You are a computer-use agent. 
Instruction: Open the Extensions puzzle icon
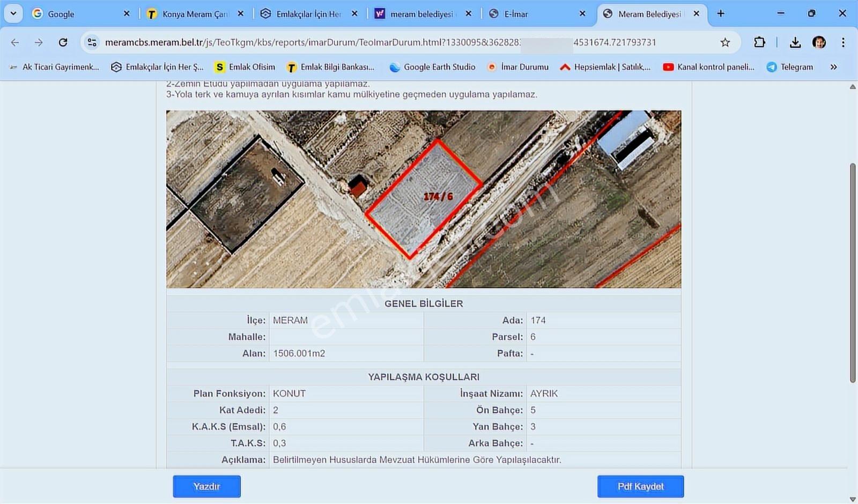pyautogui.click(x=759, y=42)
